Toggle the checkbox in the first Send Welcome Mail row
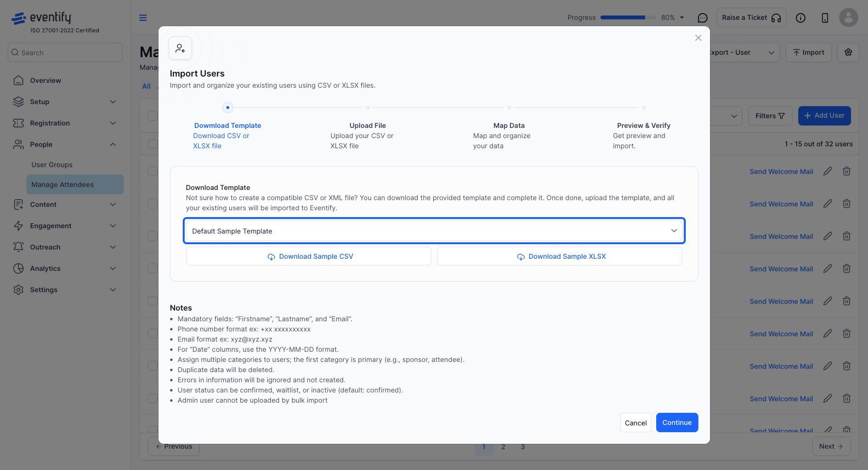 [x=153, y=171]
